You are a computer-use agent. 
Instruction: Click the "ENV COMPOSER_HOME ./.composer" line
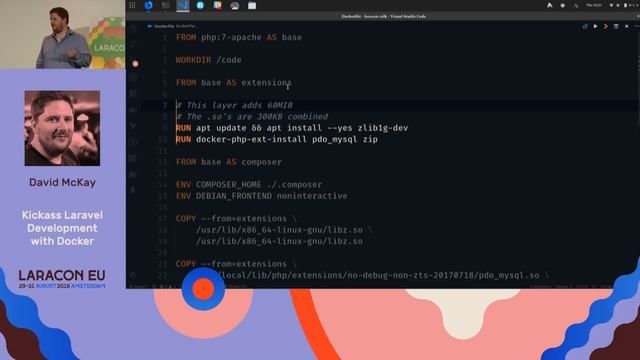click(x=249, y=184)
